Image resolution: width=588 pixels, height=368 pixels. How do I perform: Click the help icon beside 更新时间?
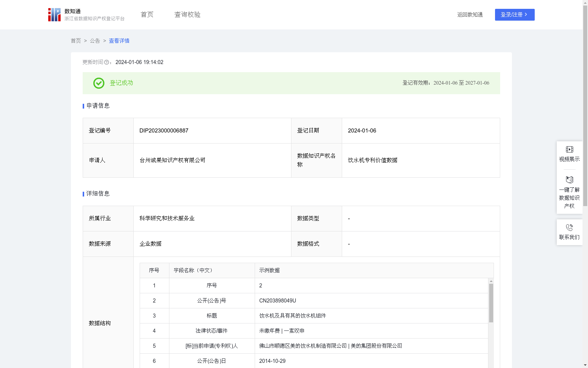click(107, 63)
